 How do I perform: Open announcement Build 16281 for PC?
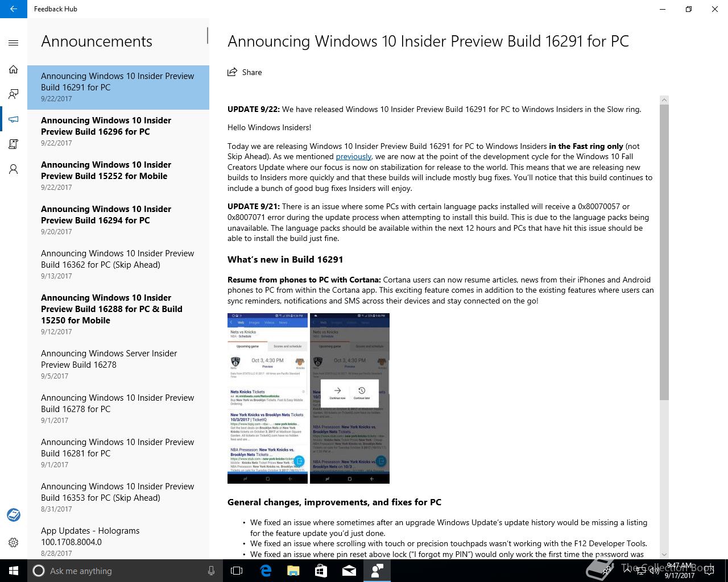118,453
